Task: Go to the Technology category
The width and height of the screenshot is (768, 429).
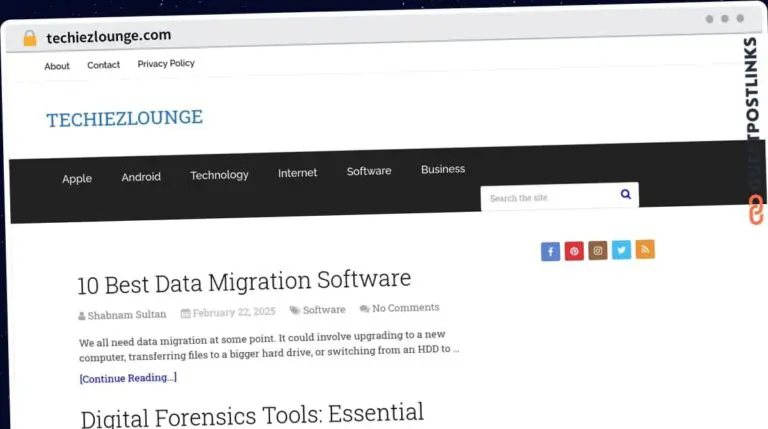Action: 219,175
